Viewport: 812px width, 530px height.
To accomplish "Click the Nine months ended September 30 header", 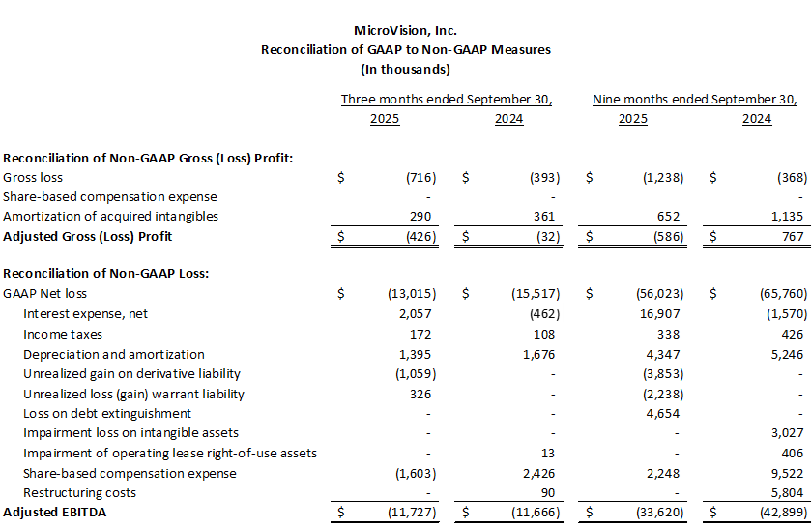I will pyautogui.click(x=695, y=100).
